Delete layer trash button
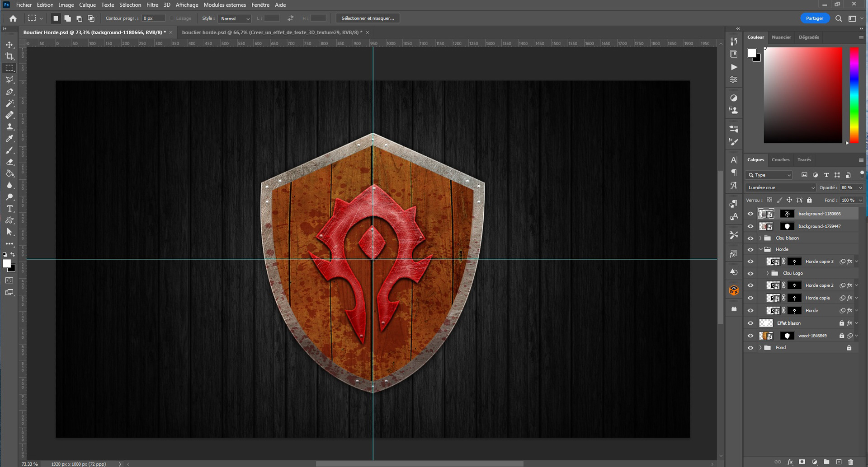 pyautogui.click(x=851, y=462)
